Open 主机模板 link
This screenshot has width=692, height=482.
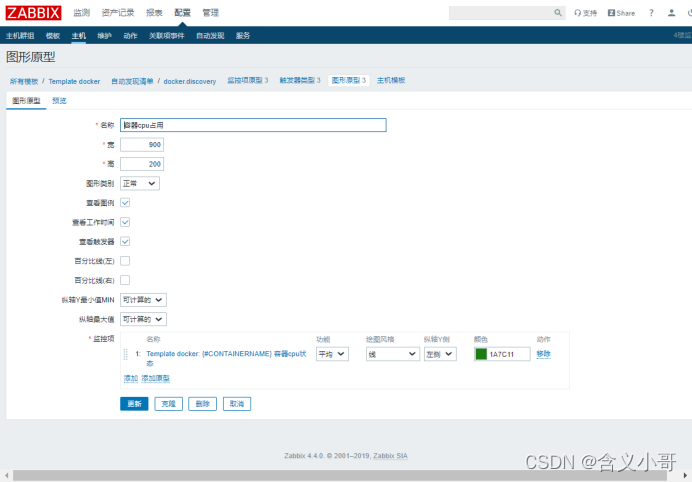point(391,80)
